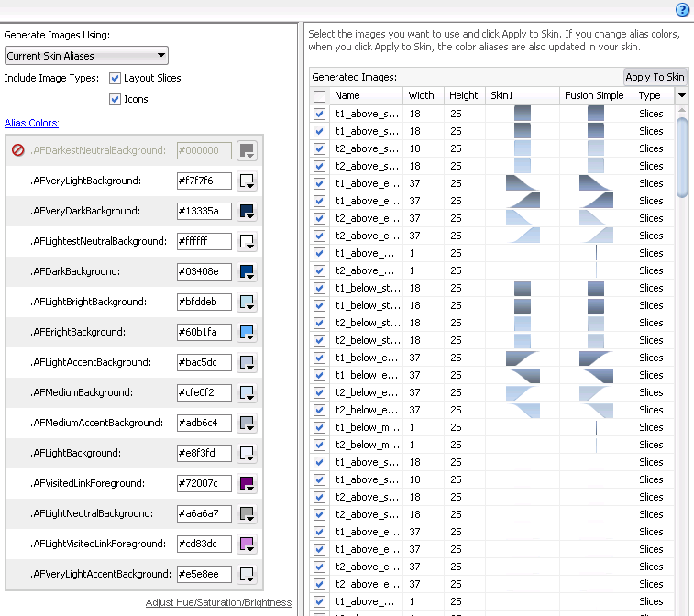Edit the #bfddeb hex color field
This screenshot has height=616, width=694.
(x=204, y=302)
